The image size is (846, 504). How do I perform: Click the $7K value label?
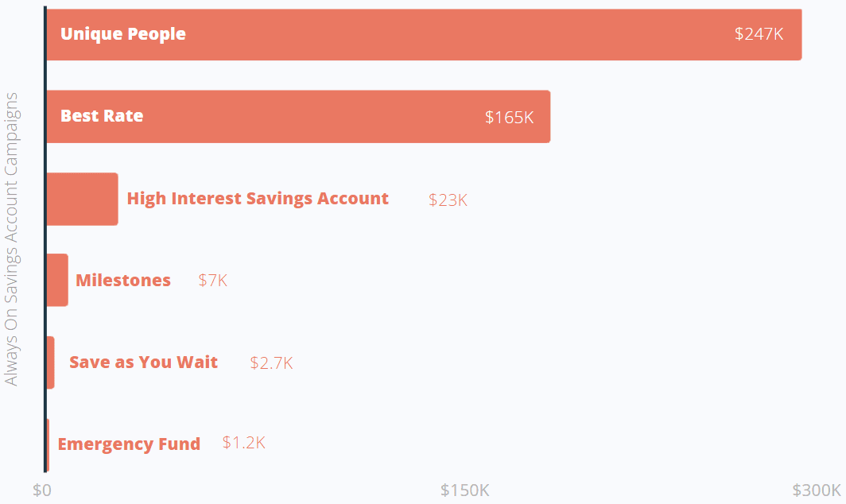[x=212, y=281]
